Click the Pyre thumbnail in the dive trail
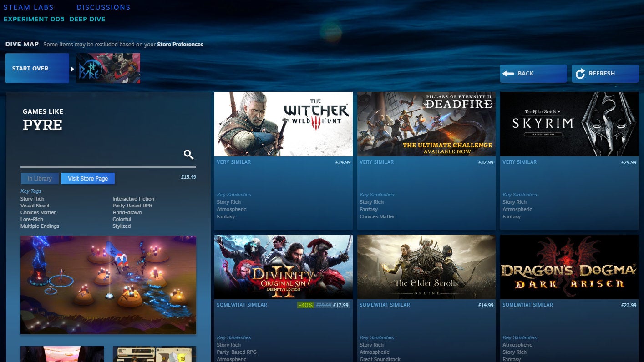This screenshot has width=644, height=362. pos(108,68)
